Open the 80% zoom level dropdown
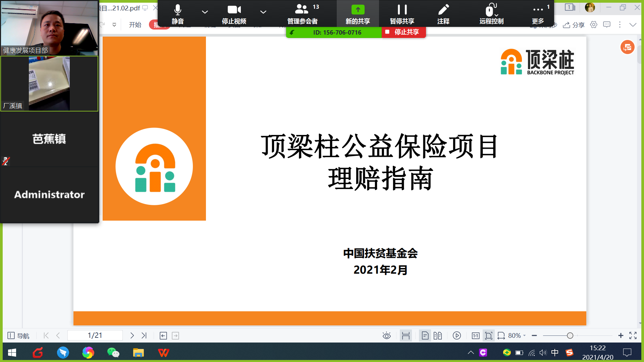This screenshot has width=644, height=362. point(517,336)
